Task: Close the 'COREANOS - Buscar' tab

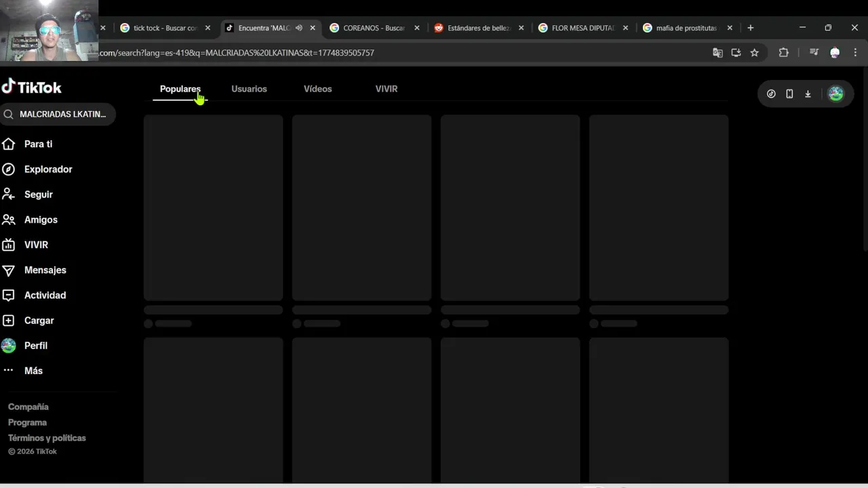Action: 417,28
